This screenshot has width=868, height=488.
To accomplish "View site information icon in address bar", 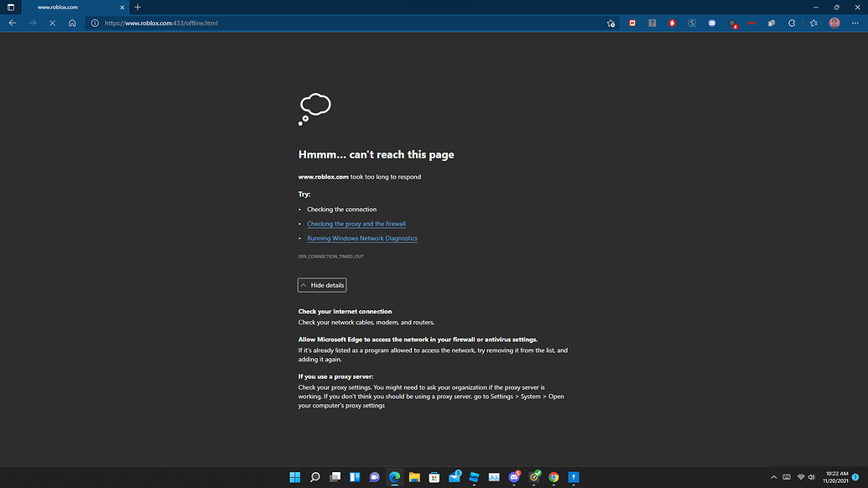I will (95, 23).
